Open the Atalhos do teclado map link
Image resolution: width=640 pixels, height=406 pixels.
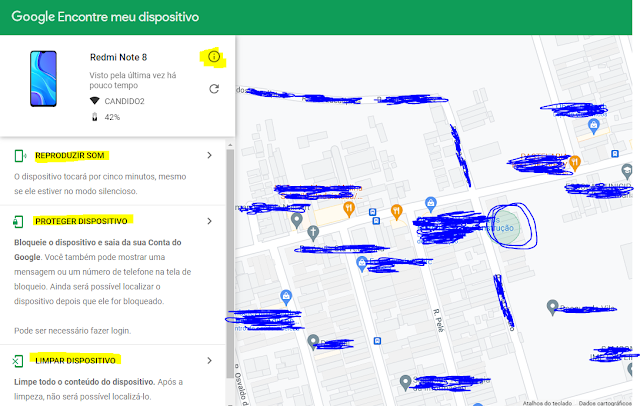click(547, 403)
